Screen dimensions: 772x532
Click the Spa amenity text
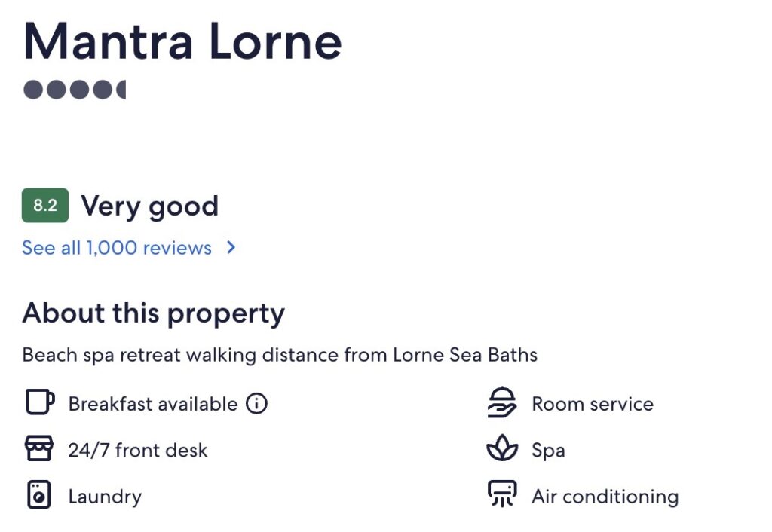(548, 451)
